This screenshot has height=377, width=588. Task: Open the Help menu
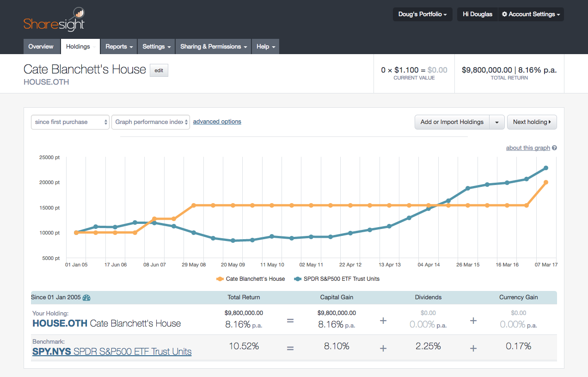coord(266,46)
